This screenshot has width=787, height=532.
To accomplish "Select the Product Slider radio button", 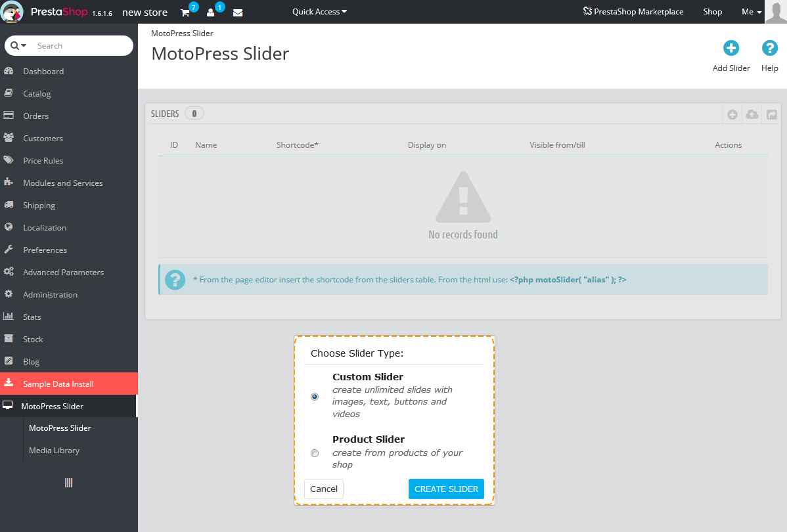I will (315, 453).
